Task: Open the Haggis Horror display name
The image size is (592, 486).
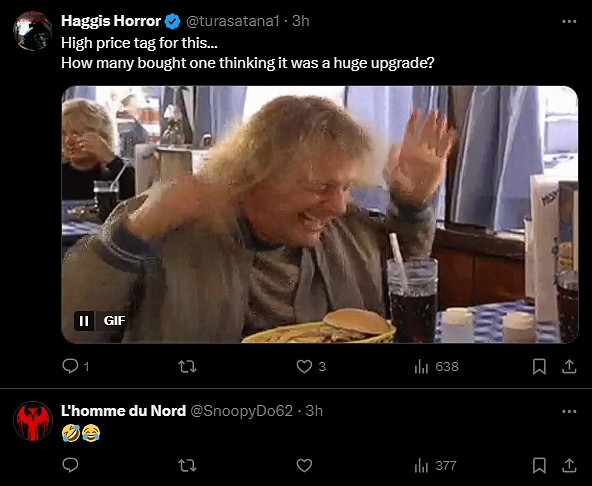Action: tap(111, 21)
